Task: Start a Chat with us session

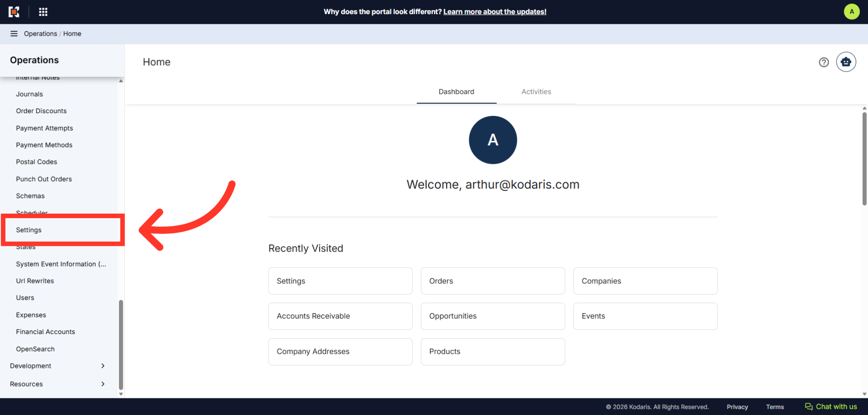Action: (831, 406)
